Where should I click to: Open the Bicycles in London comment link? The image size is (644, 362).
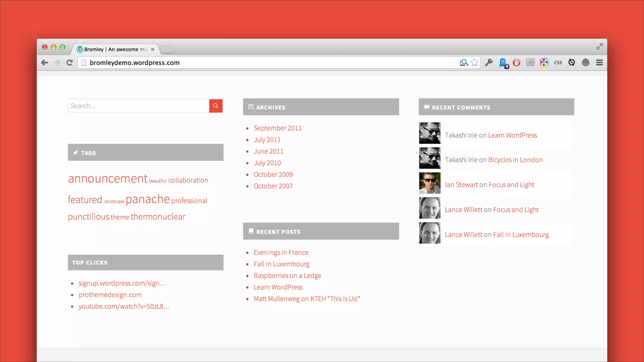click(x=515, y=160)
